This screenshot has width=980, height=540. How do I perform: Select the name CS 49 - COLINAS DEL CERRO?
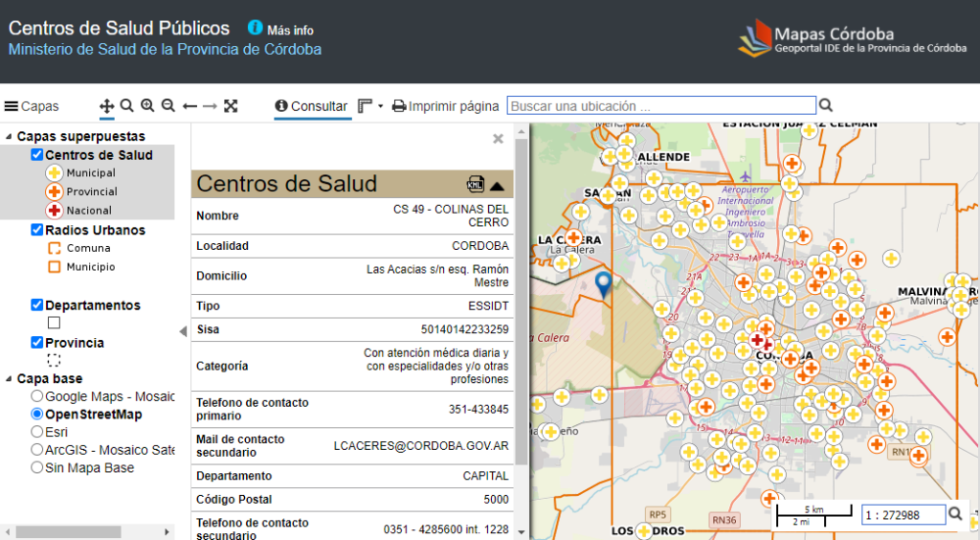point(451,215)
